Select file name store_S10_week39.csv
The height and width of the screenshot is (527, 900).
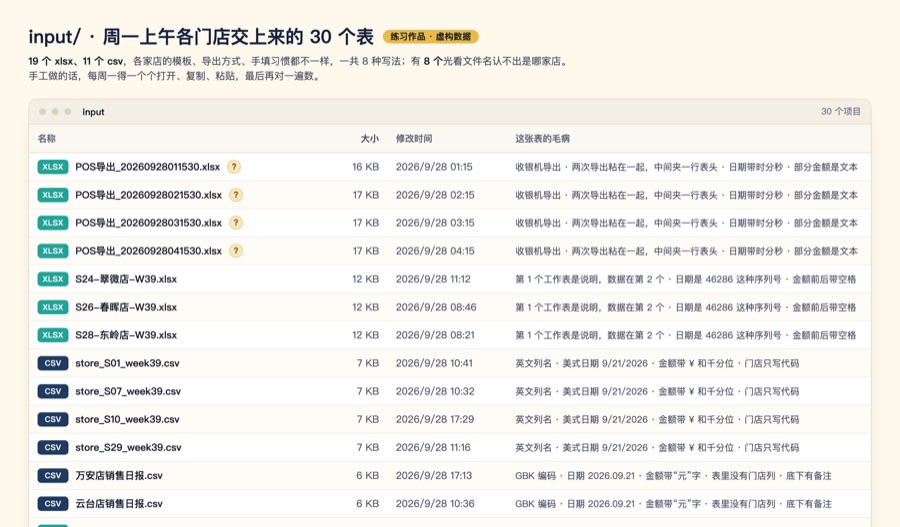(x=127, y=420)
